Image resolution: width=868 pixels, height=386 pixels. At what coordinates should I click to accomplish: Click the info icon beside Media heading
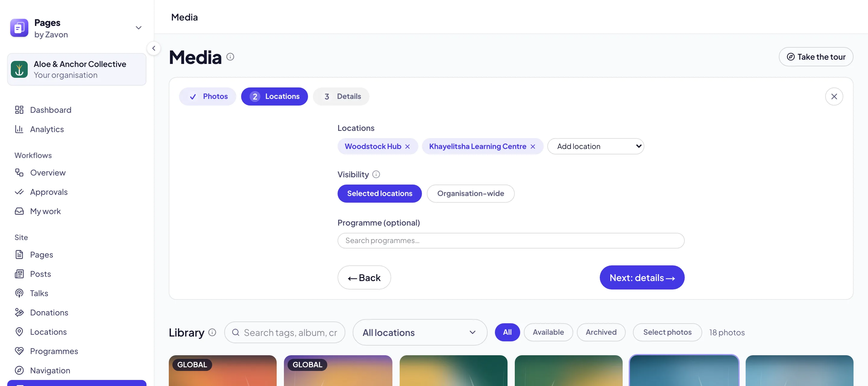(x=230, y=57)
